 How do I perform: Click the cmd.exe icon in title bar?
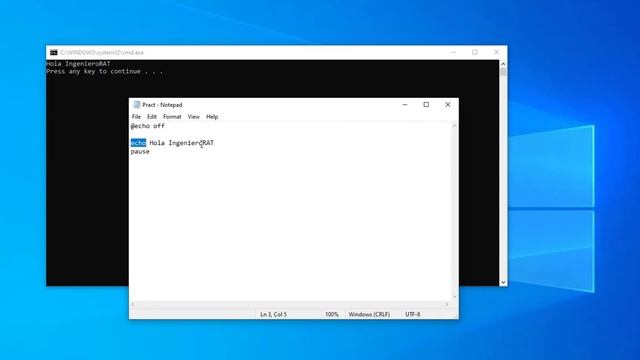pos(54,53)
